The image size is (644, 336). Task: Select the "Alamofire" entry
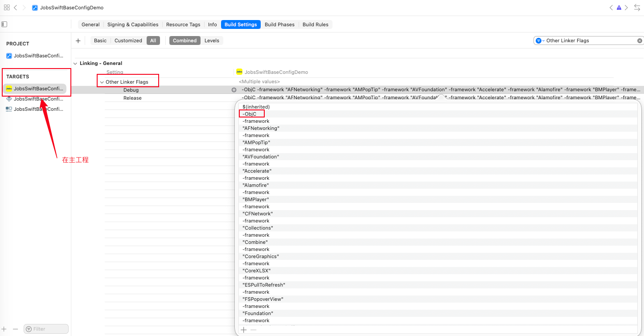coord(256,185)
